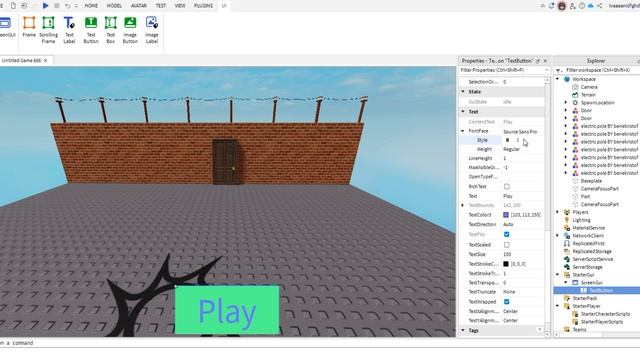
Task: Insert an Image Label element
Action: 151,29
